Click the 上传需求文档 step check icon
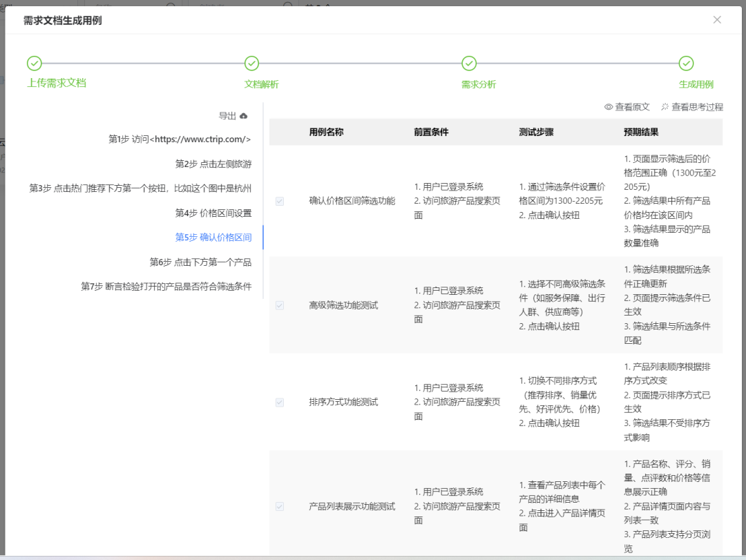746x560 pixels. pyautogui.click(x=35, y=64)
